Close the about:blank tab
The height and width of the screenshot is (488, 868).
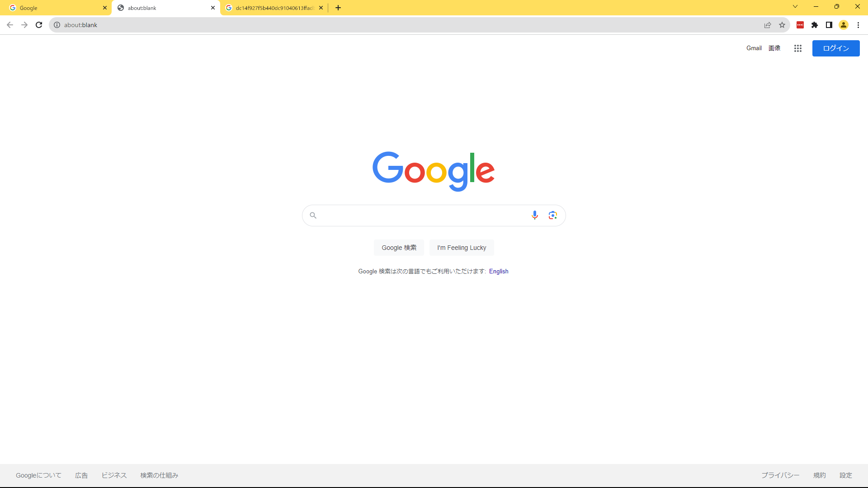(213, 8)
